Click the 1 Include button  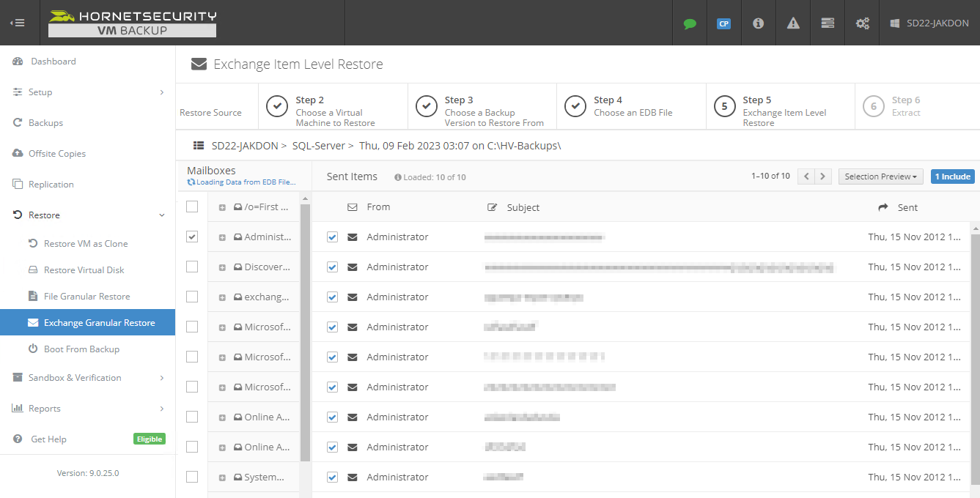pos(952,176)
